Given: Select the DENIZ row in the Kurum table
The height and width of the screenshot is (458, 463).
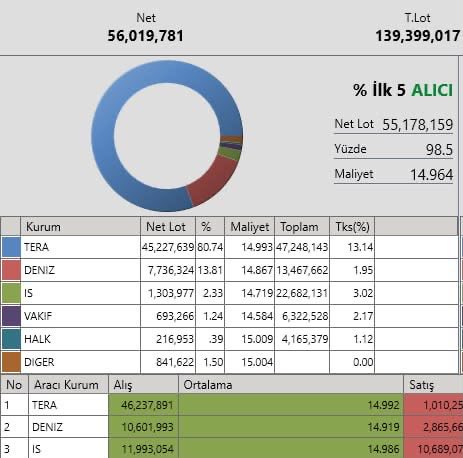Looking at the screenshot, I should pos(229,270).
